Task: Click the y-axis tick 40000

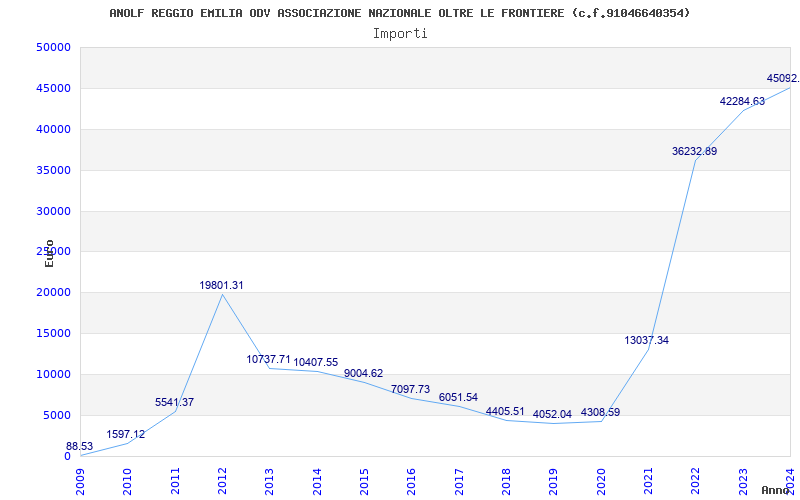Action: coord(54,130)
